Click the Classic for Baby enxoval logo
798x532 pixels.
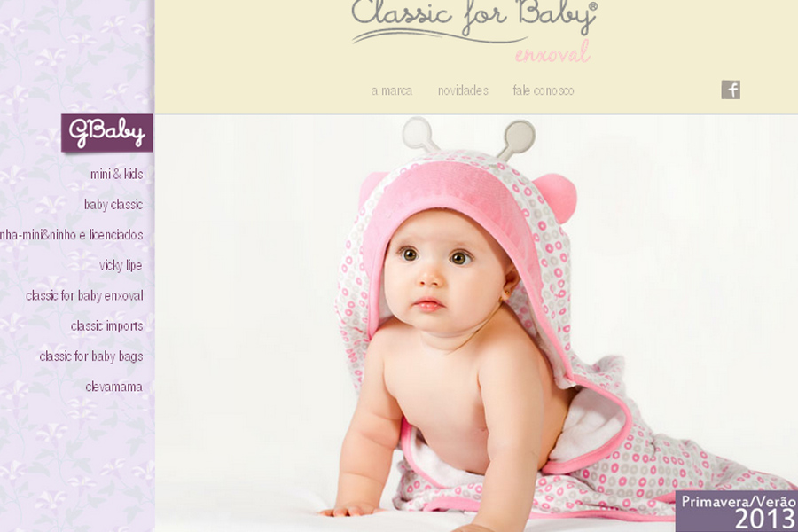[474, 31]
